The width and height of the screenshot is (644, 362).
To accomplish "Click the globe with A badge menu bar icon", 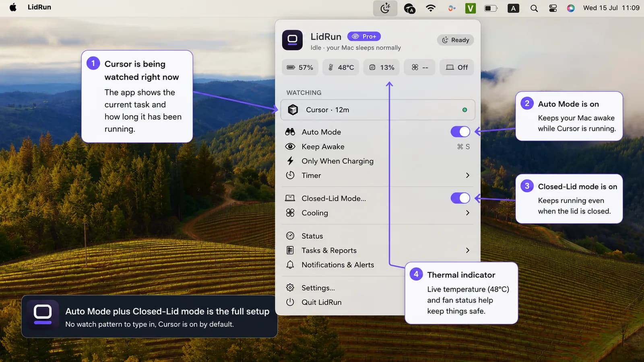I will pos(409,8).
